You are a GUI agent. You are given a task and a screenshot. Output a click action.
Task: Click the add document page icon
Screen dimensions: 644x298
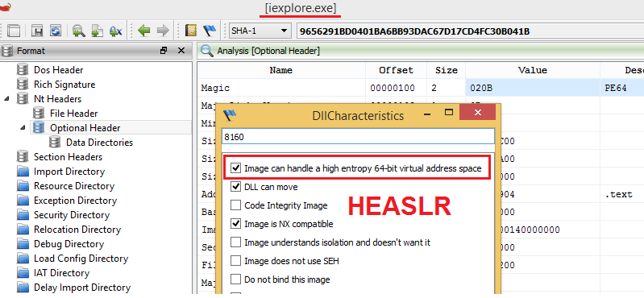click(x=97, y=31)
